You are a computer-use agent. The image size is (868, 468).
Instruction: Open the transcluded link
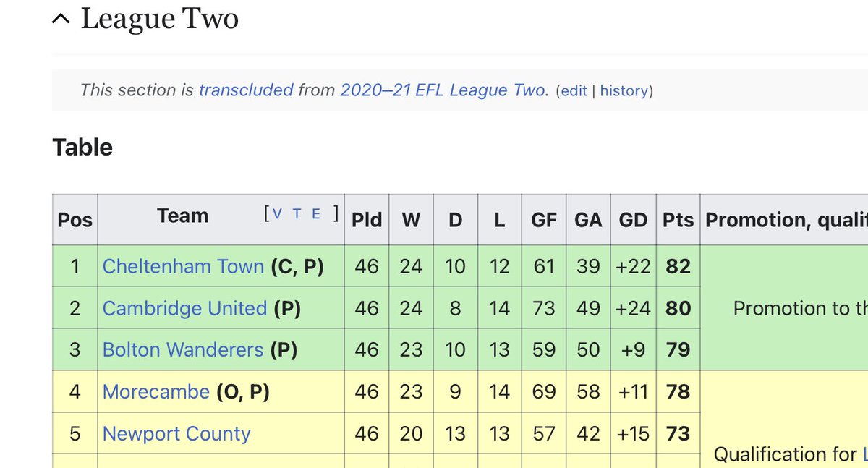pyautogui.click(x=246, y=90)
